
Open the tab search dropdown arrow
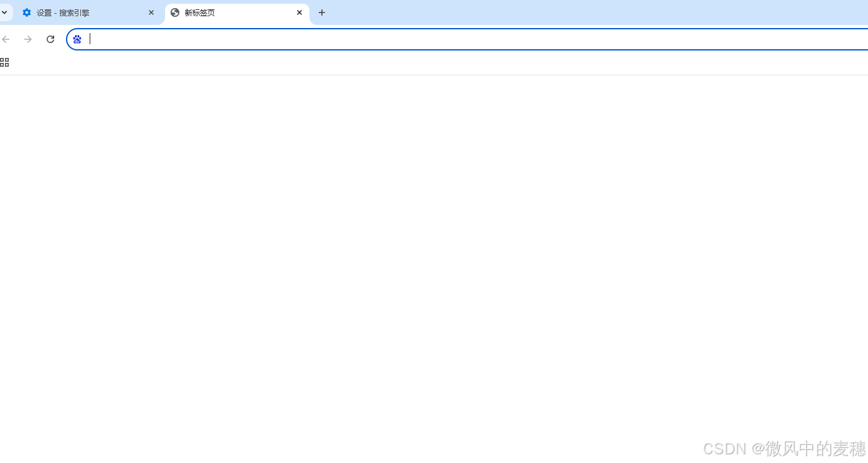[x=4, y=12]
